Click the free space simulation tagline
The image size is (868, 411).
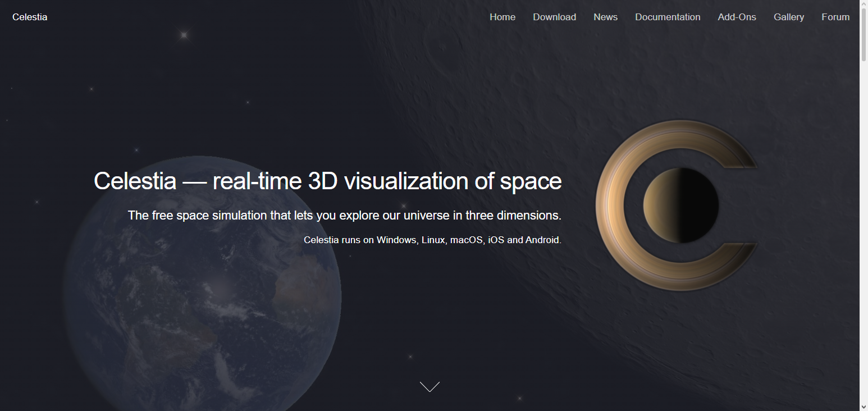[x=344, y=215]
